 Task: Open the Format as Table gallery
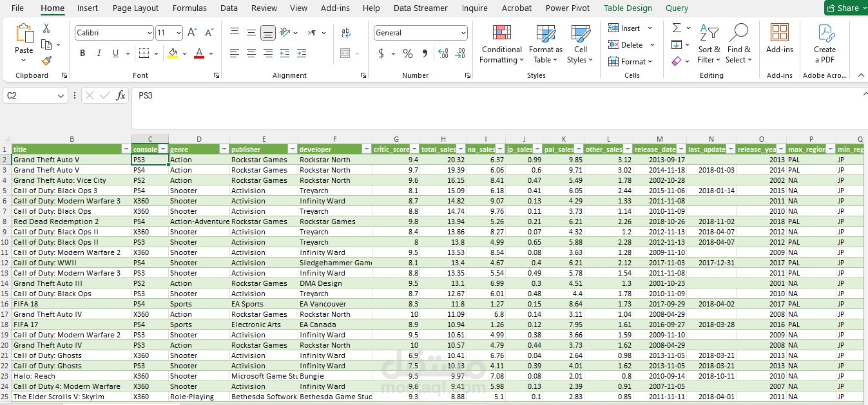coord(546,44)
